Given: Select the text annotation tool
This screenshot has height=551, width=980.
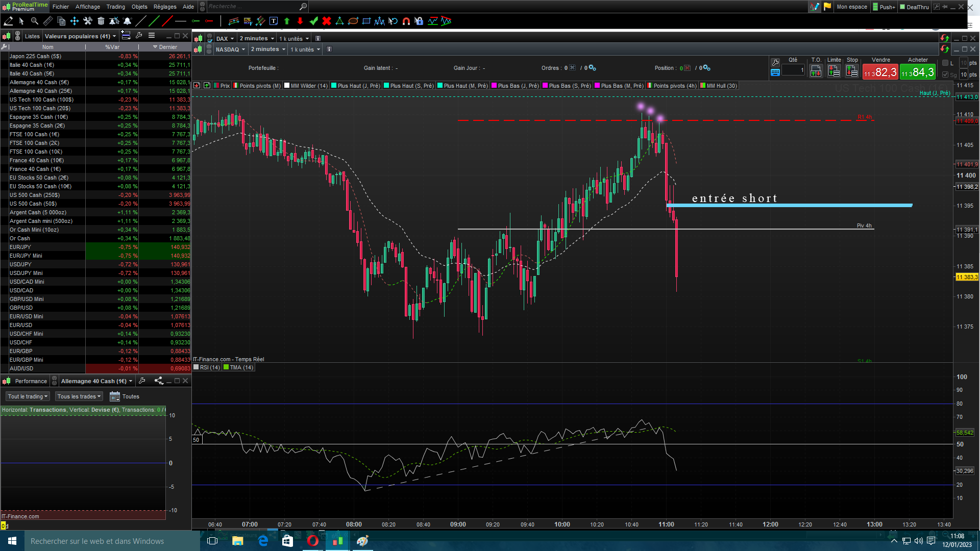Looking at the screenshot, I should (274, 21).
